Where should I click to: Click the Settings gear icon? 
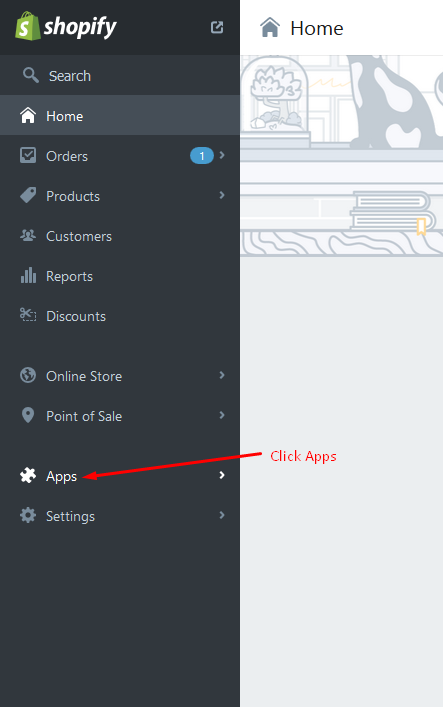pyautogui.click(x=28, y=515)
